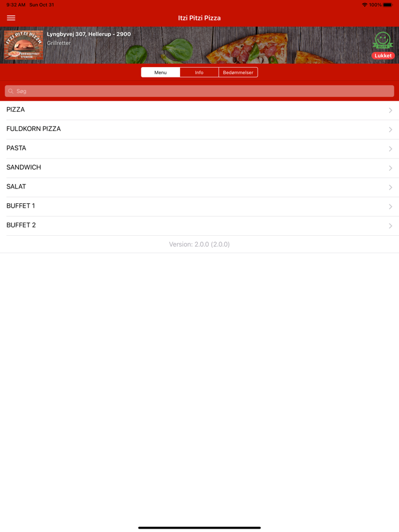Focus the Søg search field

(199, 91)
